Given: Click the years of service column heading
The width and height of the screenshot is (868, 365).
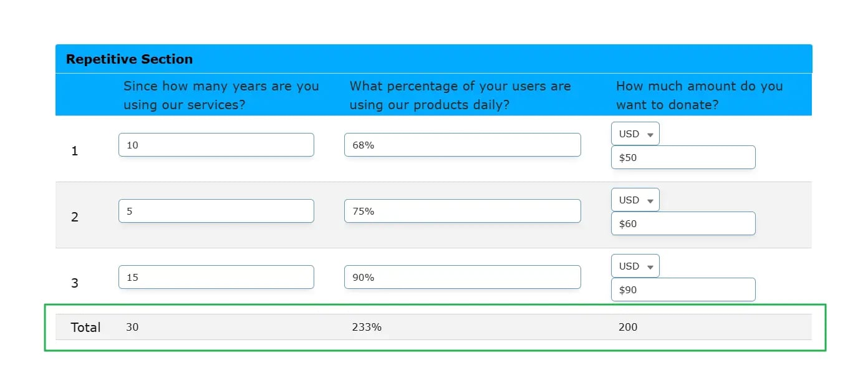Looking at the screenshot, I should pos(221,95).
